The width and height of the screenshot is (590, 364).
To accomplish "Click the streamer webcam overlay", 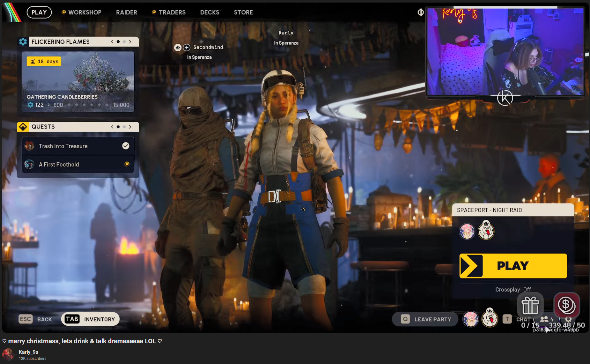I will [506, 52].
